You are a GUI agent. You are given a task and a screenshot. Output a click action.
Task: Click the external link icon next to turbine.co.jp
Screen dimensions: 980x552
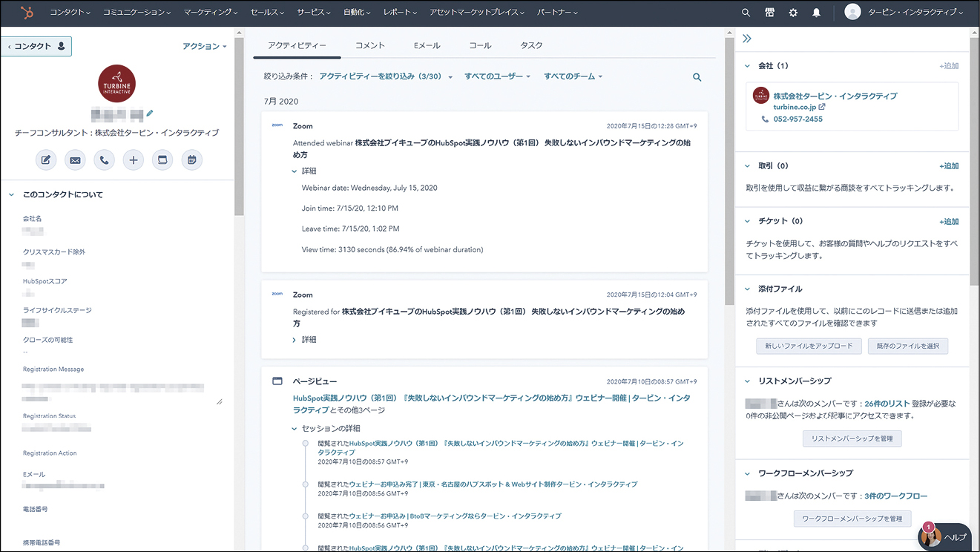[x=822, y=107]
